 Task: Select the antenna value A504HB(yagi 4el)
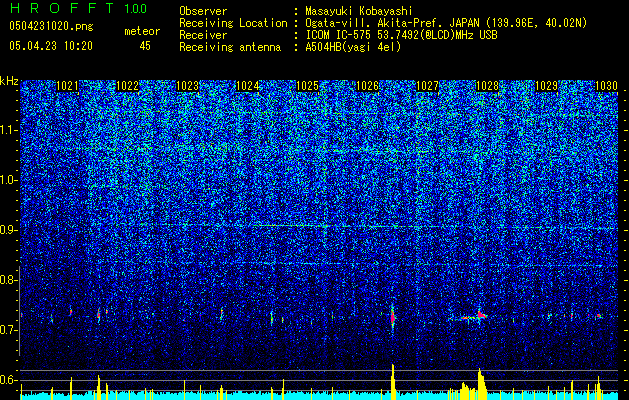tap(353, 47)
